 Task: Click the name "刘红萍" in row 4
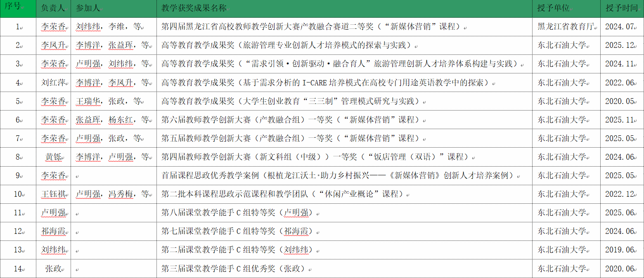(x=53, y=82)
